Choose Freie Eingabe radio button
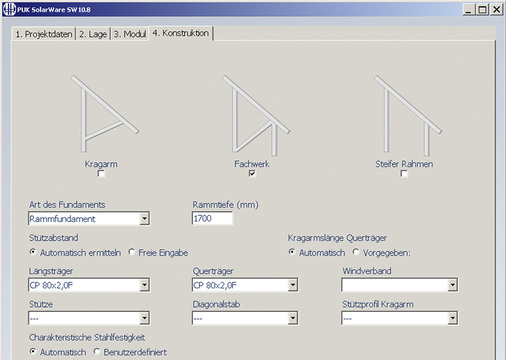The height and width of the screenshot is (360, 506). pos(132,252)
